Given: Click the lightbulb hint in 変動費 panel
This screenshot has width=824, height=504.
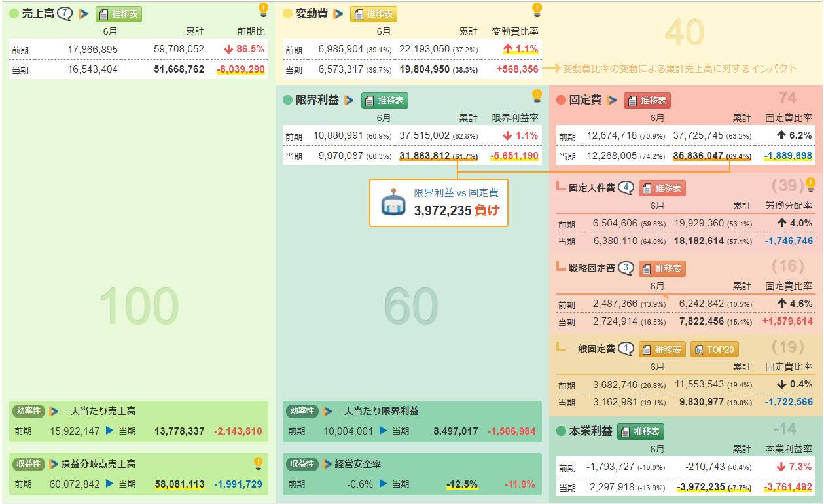Looking at the screenshot, I should 537,9.
